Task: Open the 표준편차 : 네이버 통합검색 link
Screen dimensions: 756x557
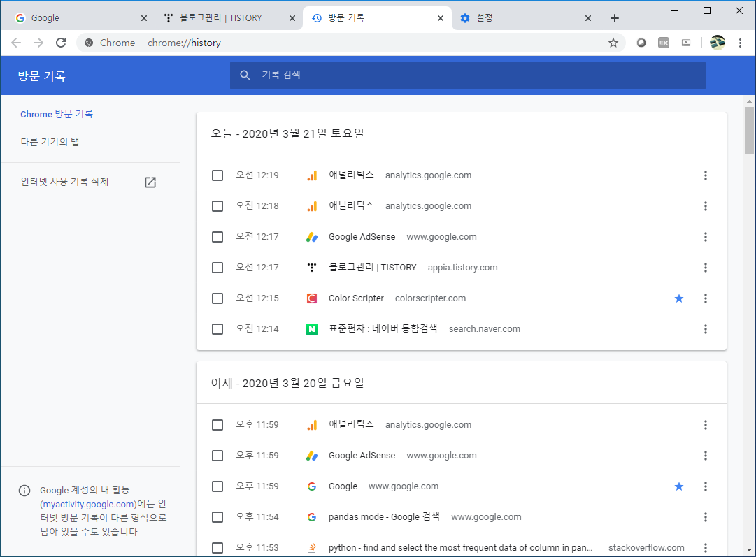Action: tap(383, 328)
